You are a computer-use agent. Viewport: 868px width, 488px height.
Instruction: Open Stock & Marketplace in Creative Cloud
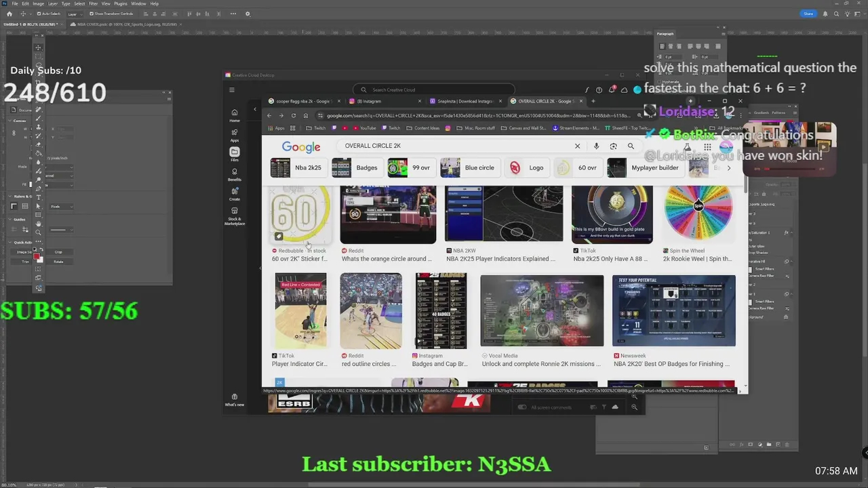(235, 216)
